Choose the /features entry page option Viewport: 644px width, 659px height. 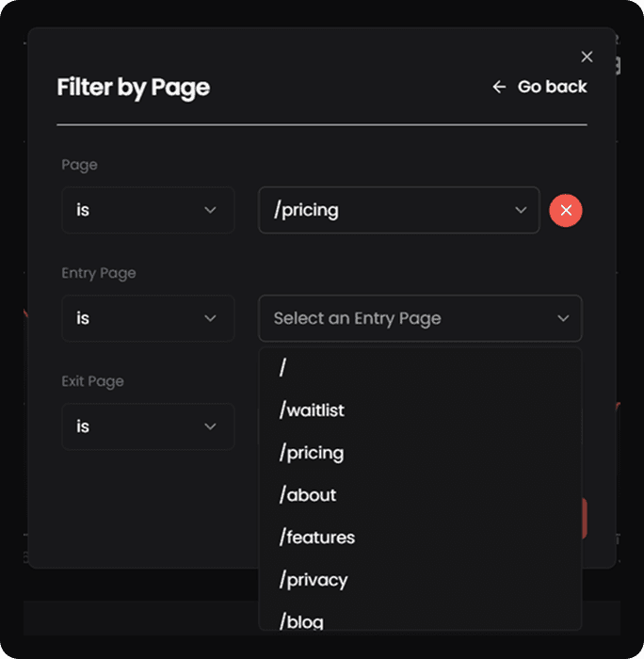[317, 538]
